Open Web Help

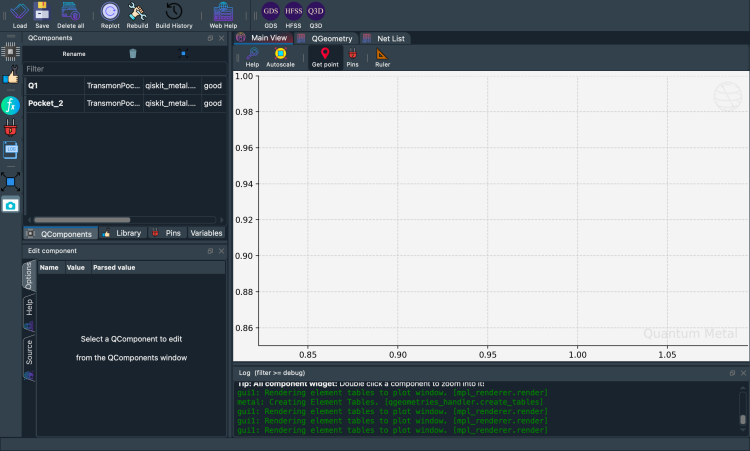click(223, 15)
